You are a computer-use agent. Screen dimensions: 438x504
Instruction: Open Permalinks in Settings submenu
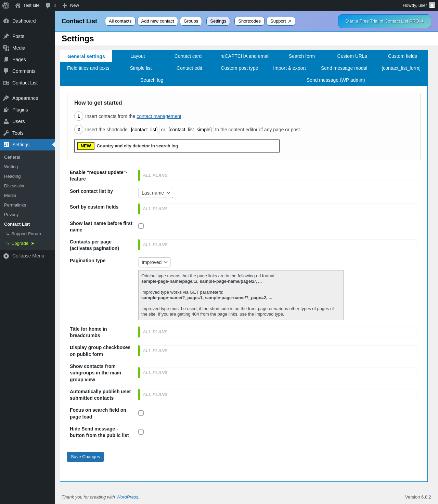tap(15, 205)
